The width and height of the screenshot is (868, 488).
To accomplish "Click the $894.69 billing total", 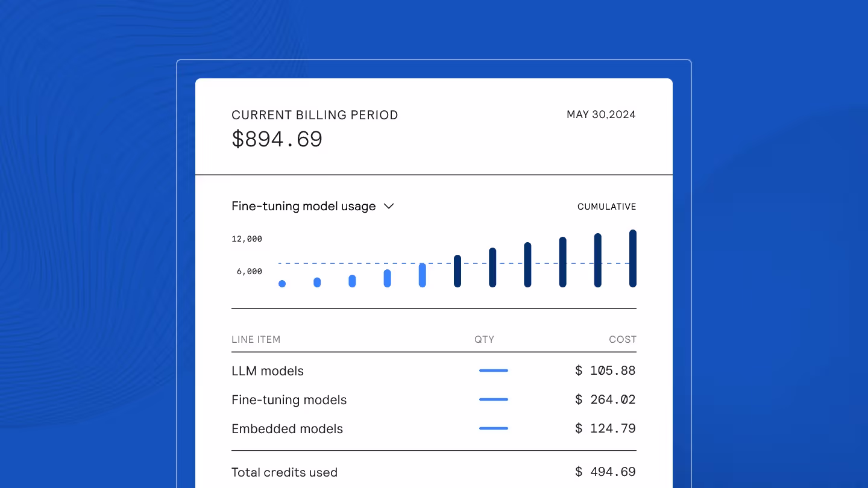I will [277, 139].
